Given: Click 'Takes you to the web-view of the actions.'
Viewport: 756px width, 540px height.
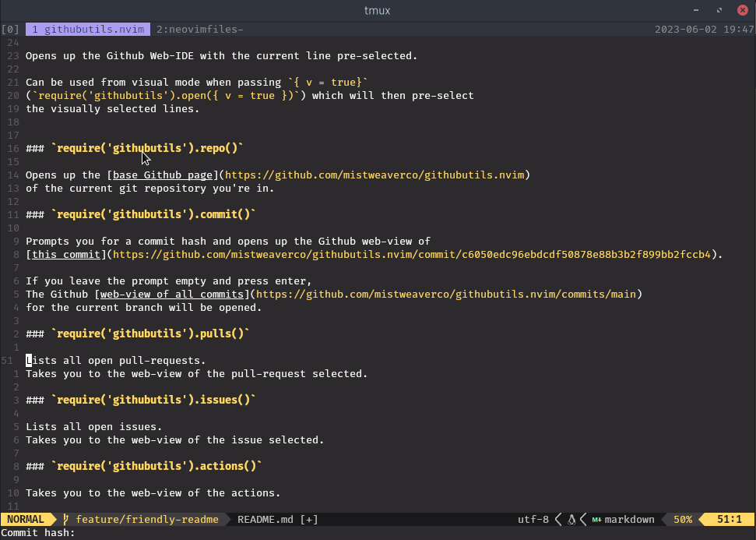Looking at the screenshot, I should click(153, 492).
